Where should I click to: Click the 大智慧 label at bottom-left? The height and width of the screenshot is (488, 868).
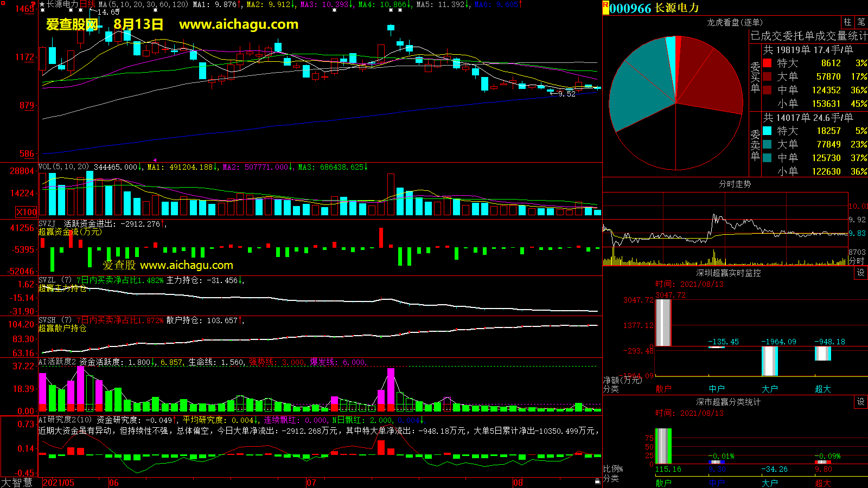[17, 483]
